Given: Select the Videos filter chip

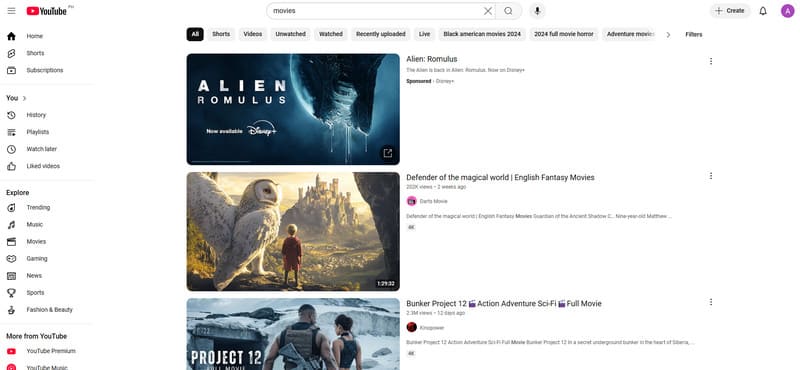Looking at the screenshot, I should 253,34.
